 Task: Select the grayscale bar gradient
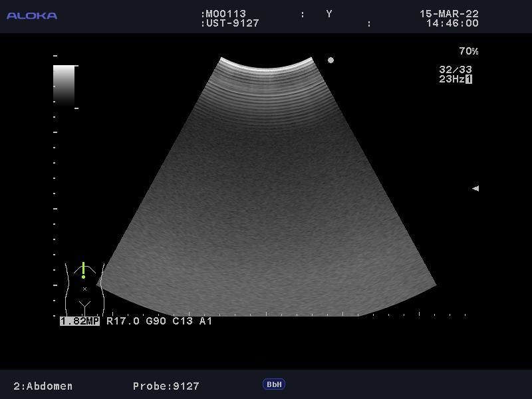point(64,85)
